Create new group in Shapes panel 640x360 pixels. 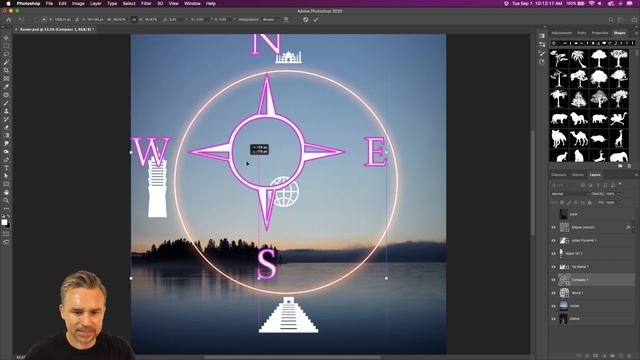pos(620,166)
